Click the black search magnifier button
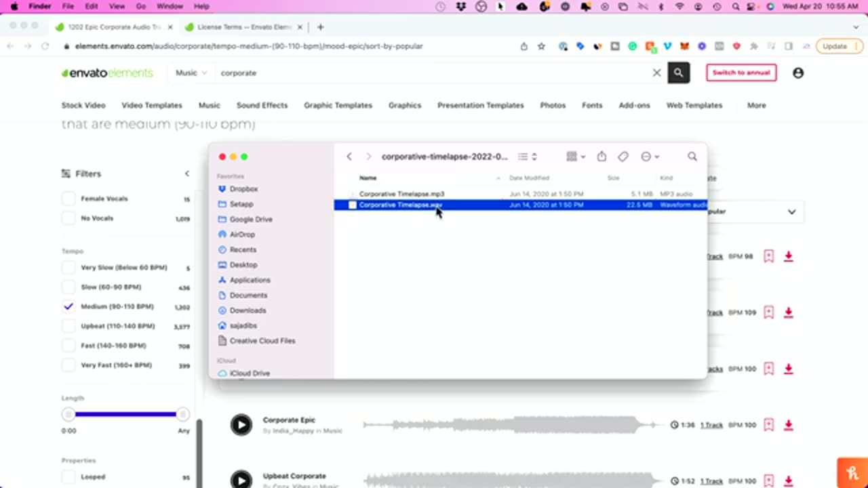This screenshot has width=868, height=488. tap(678, 73)
